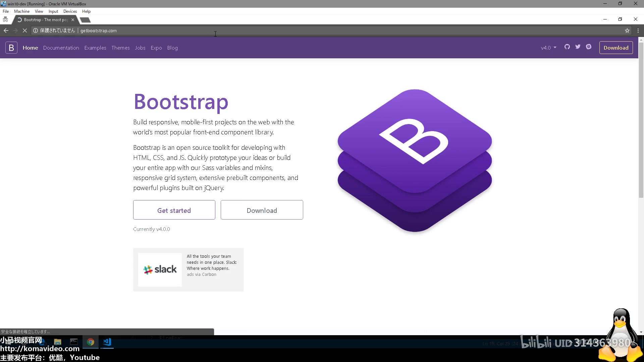Bookmark this page with star icon

(627, 31)
